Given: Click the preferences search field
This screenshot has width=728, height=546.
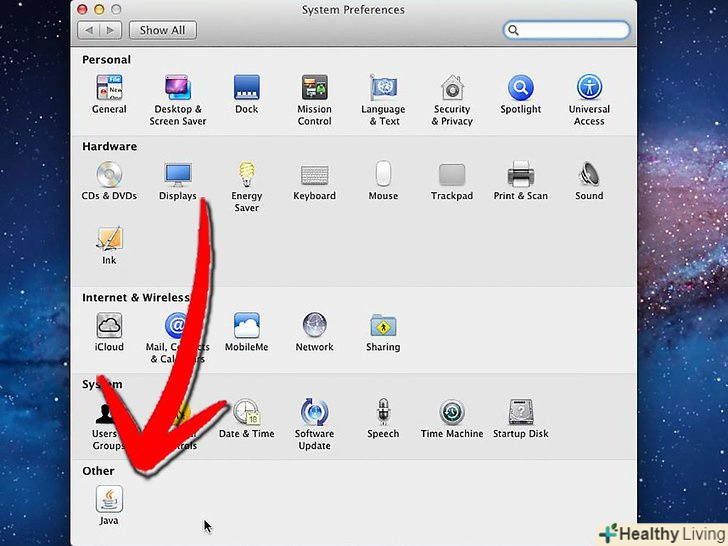Looking at the screenshot, I should pos(567,30).
